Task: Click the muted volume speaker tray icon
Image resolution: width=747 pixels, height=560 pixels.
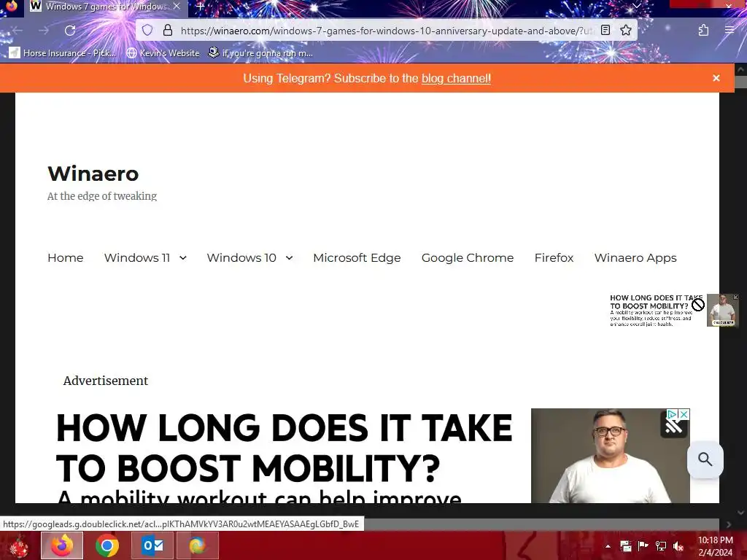Action: (x=678, y=546)
